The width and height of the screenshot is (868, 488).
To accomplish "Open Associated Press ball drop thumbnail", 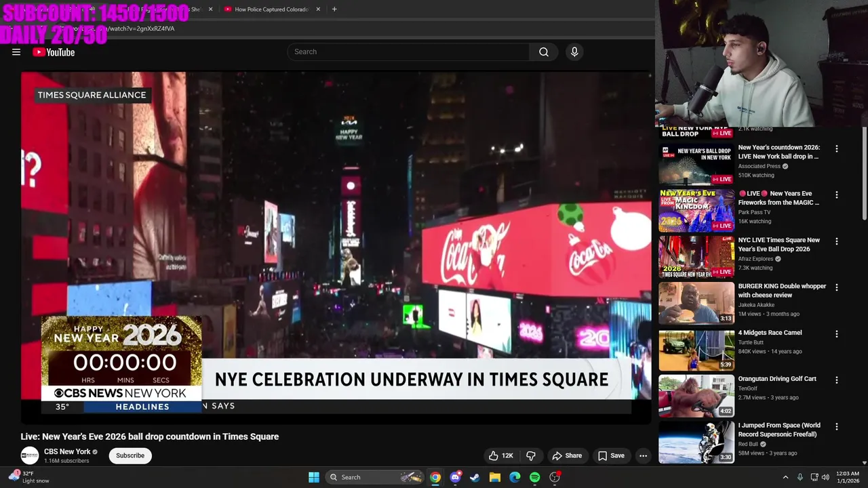I will tap(696, 163).
